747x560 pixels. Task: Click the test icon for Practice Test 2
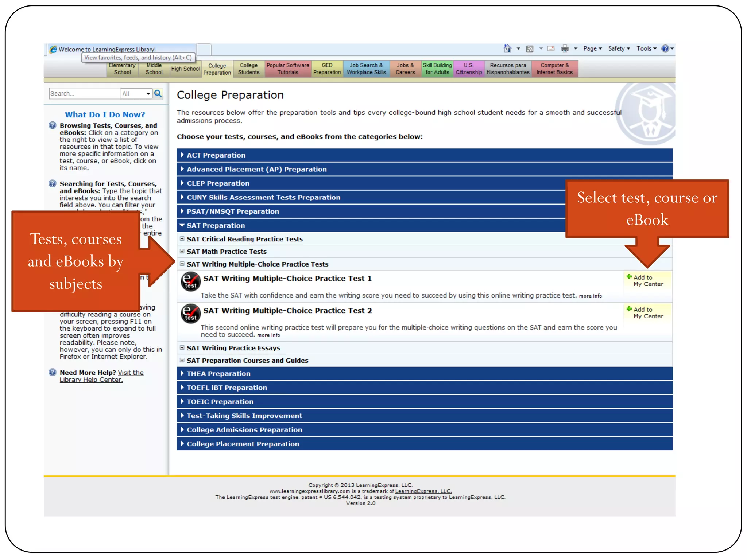coord(190,314)
